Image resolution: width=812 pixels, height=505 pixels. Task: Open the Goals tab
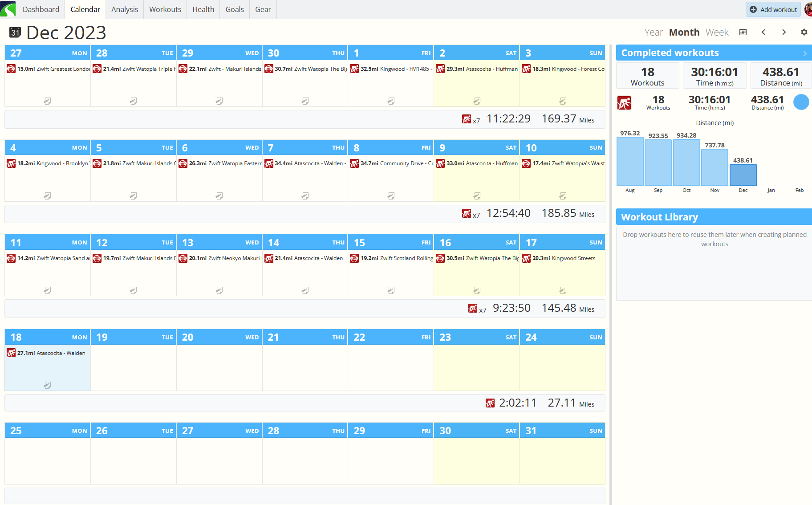click(x=235, y=9)
